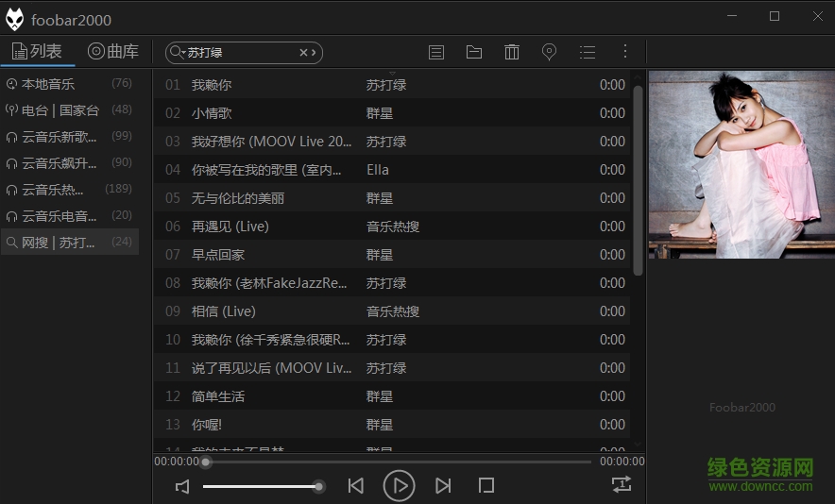The height and width of the screenshot is (504, 835).
Task: Click the total time label right of seek bar
Action: point(622,462)
